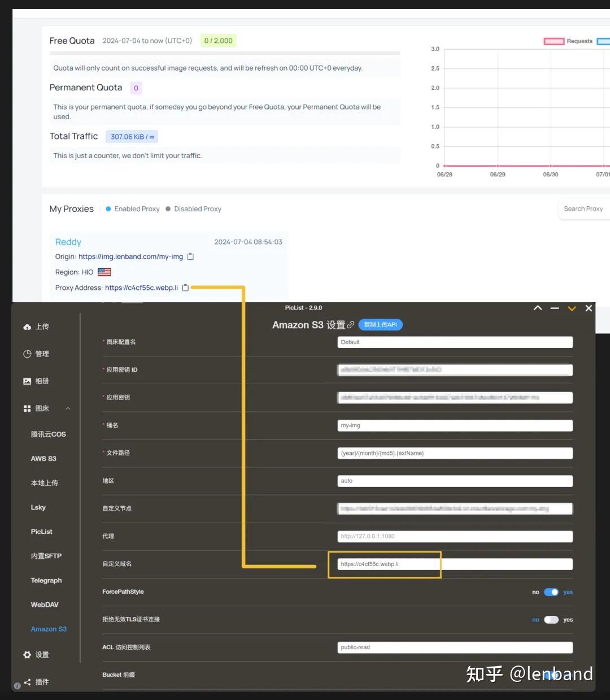Copy the Proxy Address using its copy icon
Image resolution: width=610 pixels, height=700 pixels.
[185, 287]
